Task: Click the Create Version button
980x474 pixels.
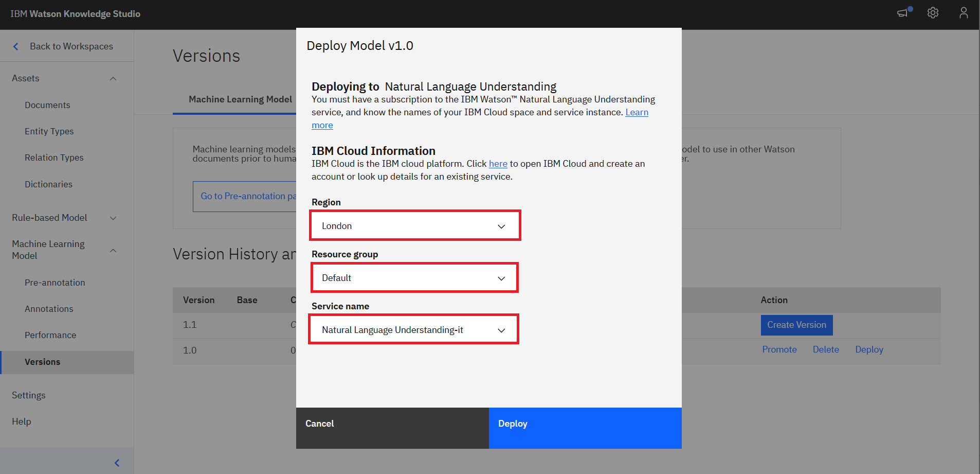Action: point(796,325)
